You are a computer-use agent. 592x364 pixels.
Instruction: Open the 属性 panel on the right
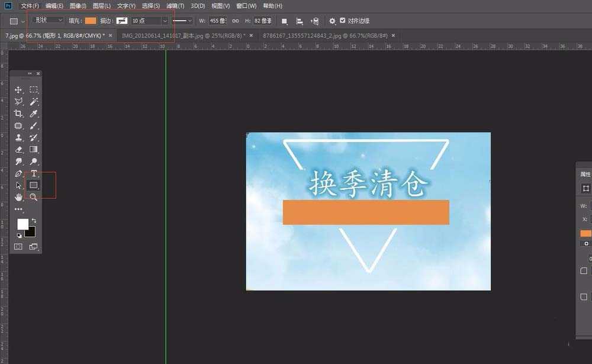click(x=585, y=173)
